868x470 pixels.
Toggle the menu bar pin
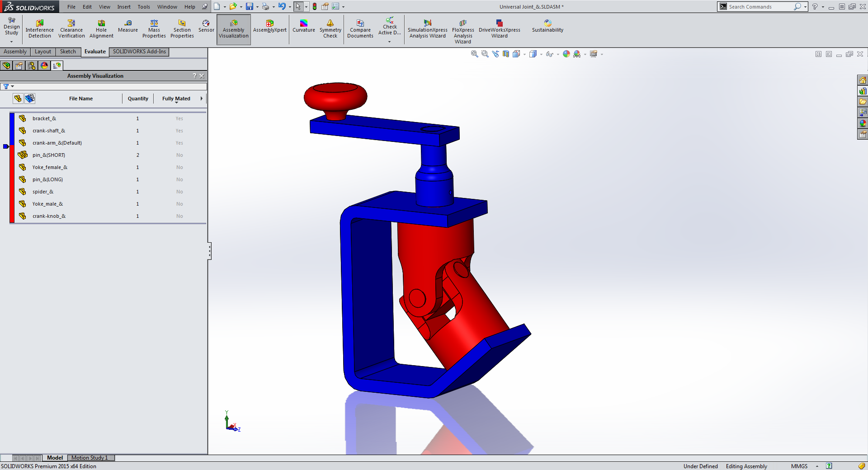pos(205,7)
